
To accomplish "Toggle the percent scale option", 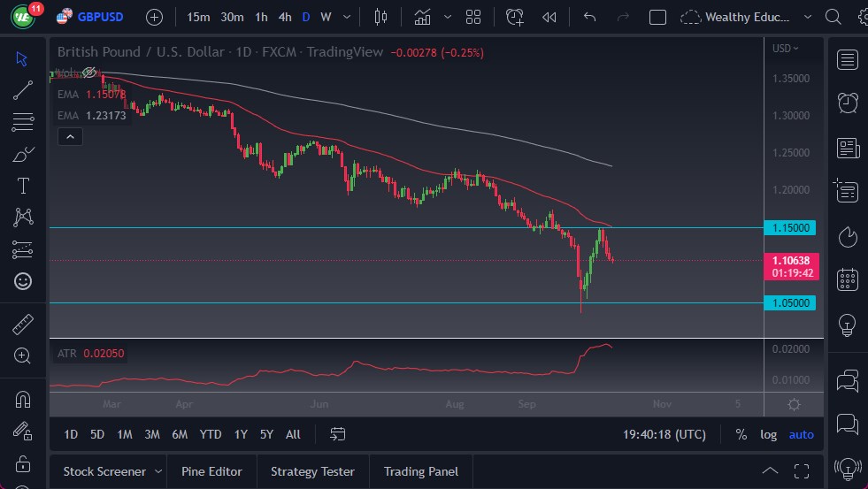I will click(x=741, y=434).
